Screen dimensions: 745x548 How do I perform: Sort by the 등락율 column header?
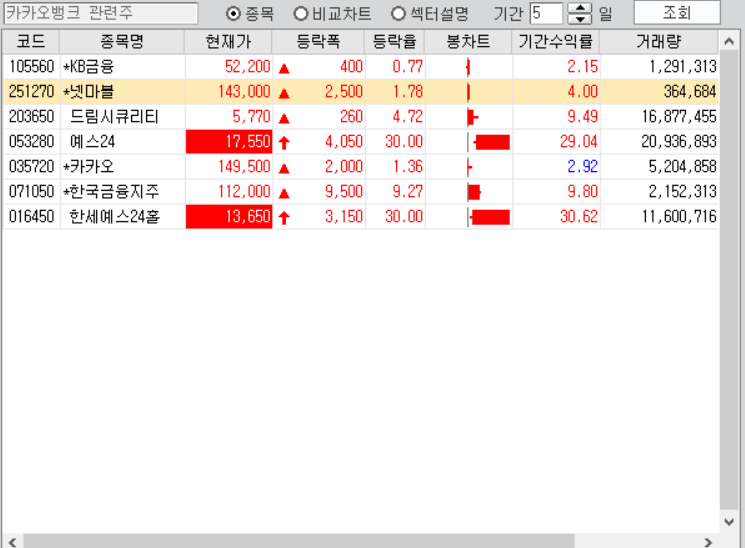tap(395, 42)
